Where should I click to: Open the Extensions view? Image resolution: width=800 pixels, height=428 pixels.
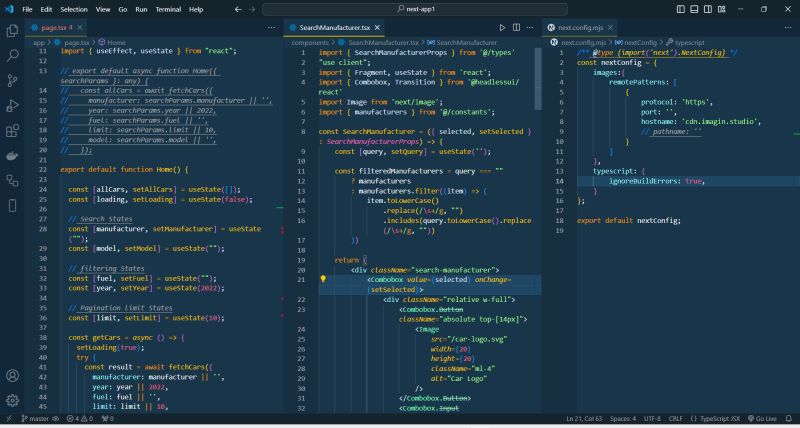12,131
